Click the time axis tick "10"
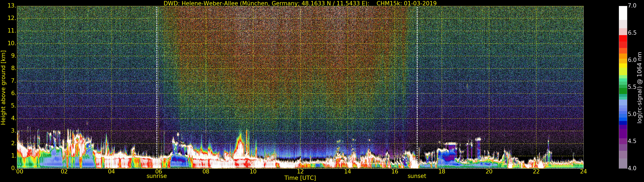 click(253, 172)
